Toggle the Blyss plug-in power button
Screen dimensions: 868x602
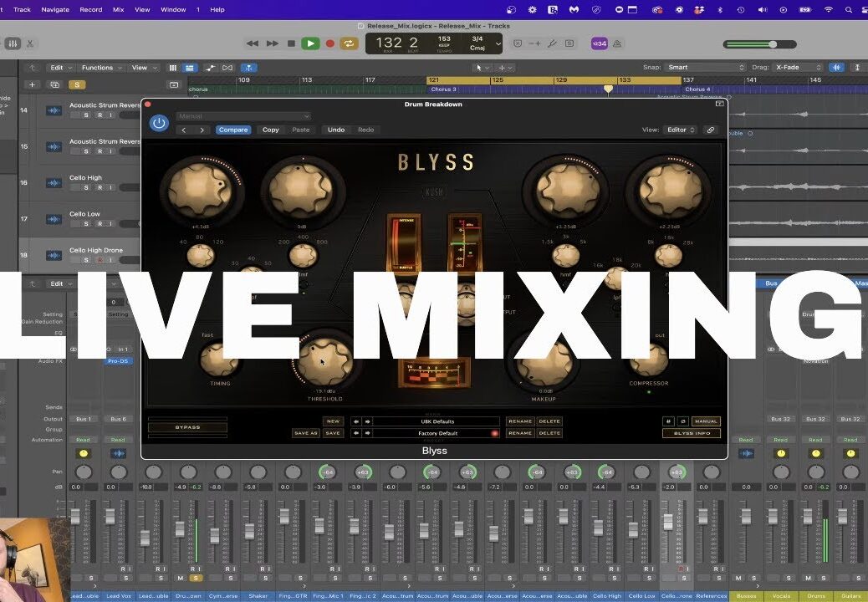point(159,123)
